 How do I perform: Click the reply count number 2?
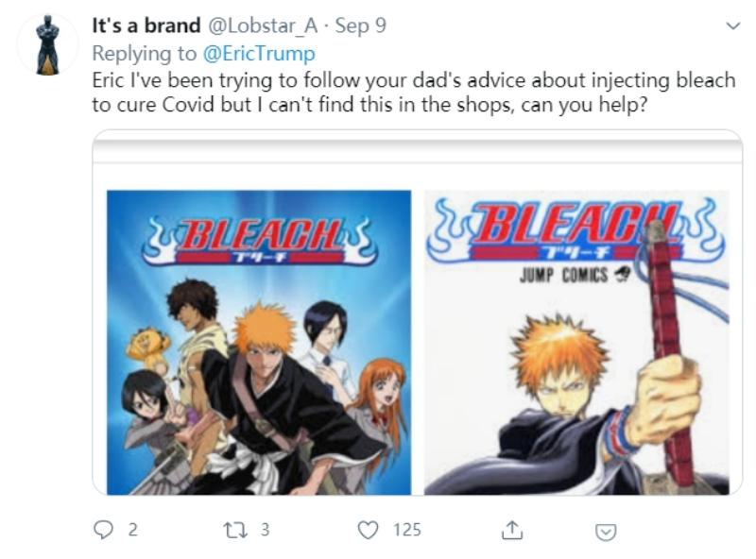[x=133, y=530]
